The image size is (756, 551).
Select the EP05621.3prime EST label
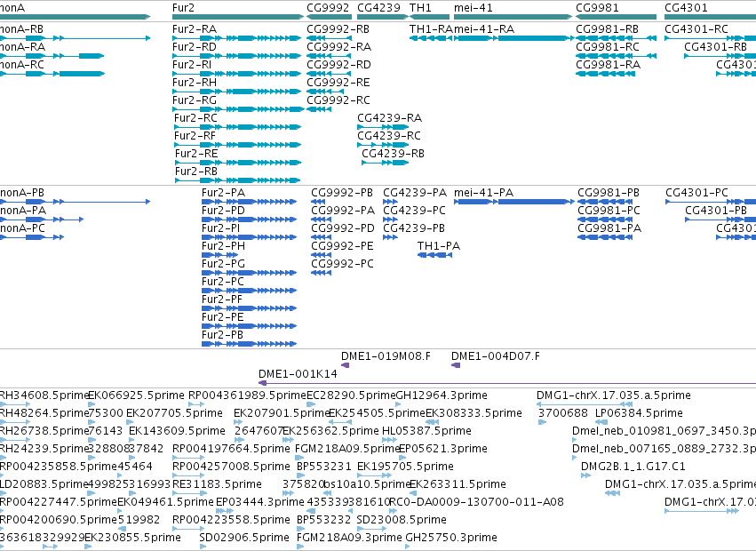(443, 449)
